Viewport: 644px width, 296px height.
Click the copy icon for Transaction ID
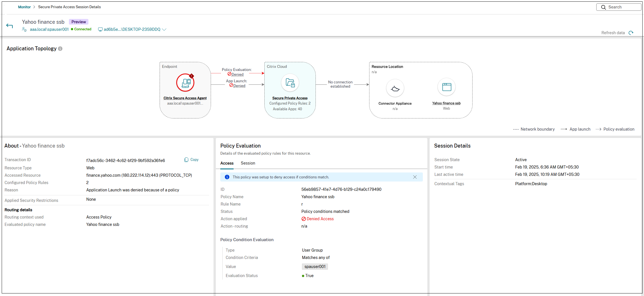coord(186,160)
